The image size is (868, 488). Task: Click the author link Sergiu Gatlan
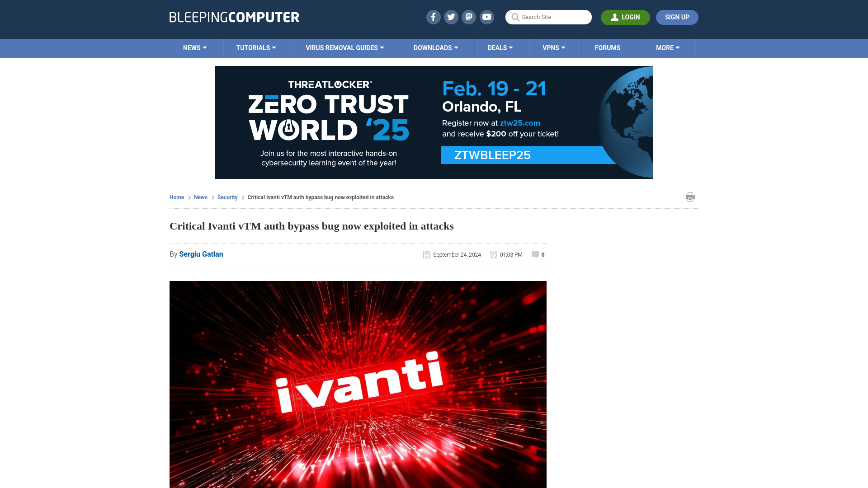(x=201, y=254)
